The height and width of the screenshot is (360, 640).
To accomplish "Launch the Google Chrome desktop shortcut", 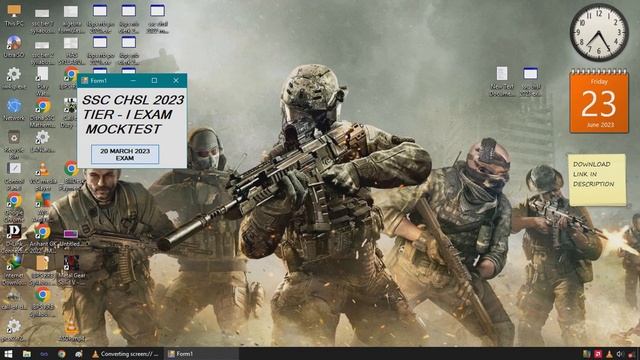I will pos(14,207).
